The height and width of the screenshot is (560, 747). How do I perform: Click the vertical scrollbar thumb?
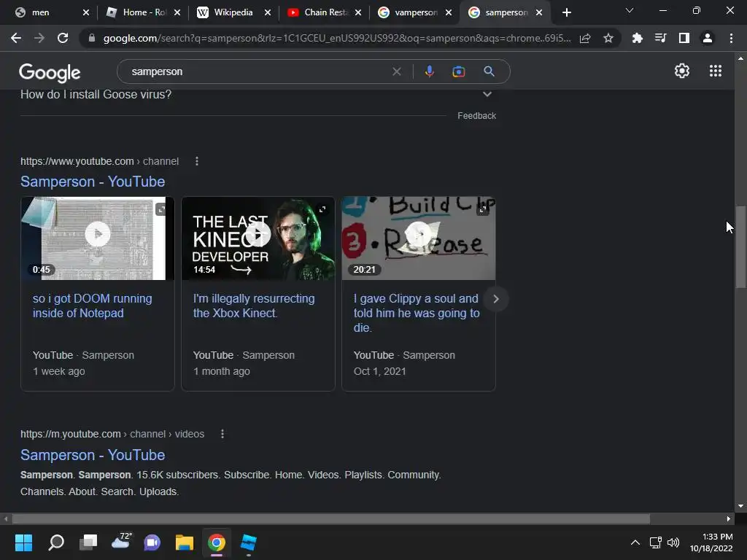click(740, 246)
